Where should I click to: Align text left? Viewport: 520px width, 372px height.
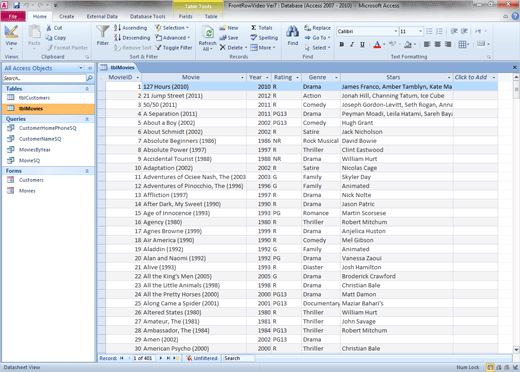coord(427,44)
